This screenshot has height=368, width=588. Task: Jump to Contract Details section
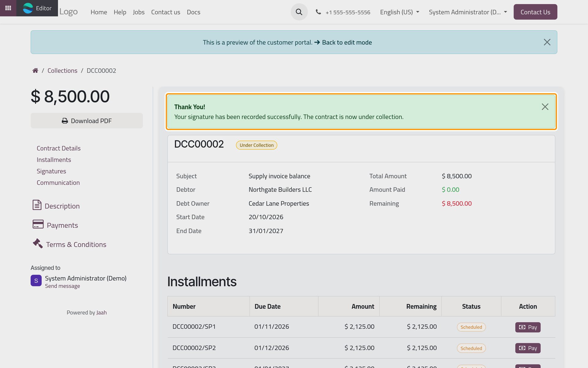pyautogui.click(x=58, y=148)
